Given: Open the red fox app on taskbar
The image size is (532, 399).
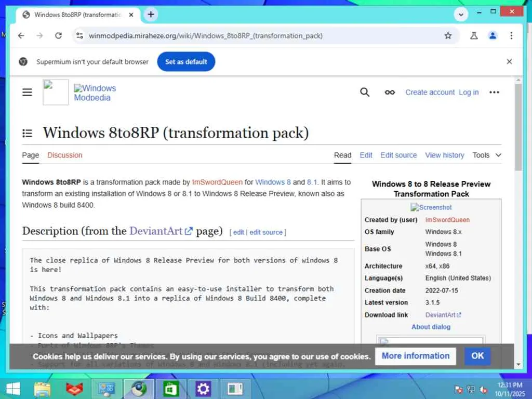Looking at the screenshot, I should point(75,389).
